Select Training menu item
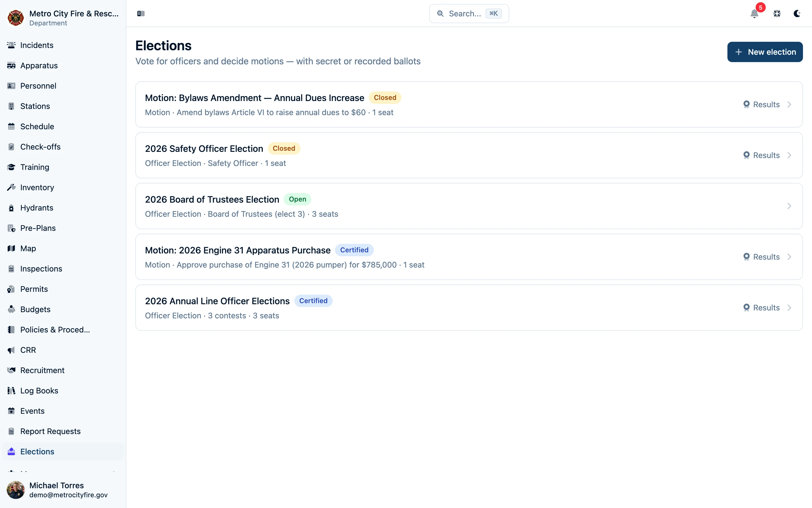The height and width of the screenshot is (508, 812). point(63,167)
